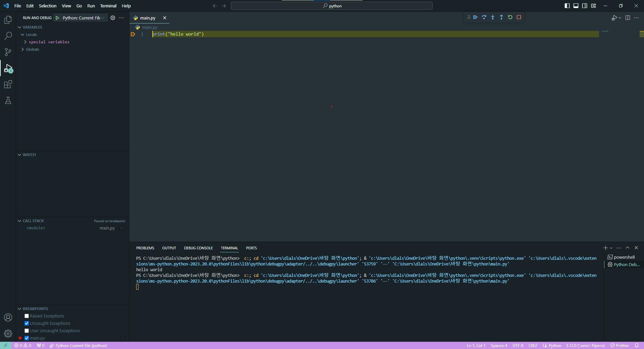
Task: Collapse the BREAKPOINTS section
Action: pos(19,309)
